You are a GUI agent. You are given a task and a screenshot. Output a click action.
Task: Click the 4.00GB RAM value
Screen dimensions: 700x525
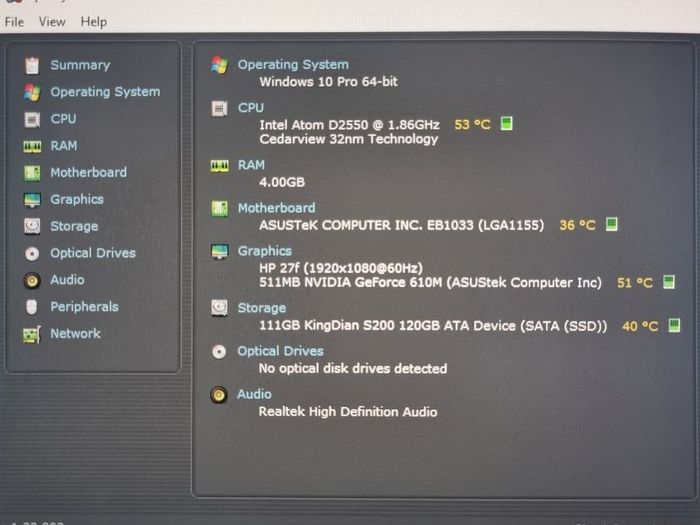click(282, 182)
